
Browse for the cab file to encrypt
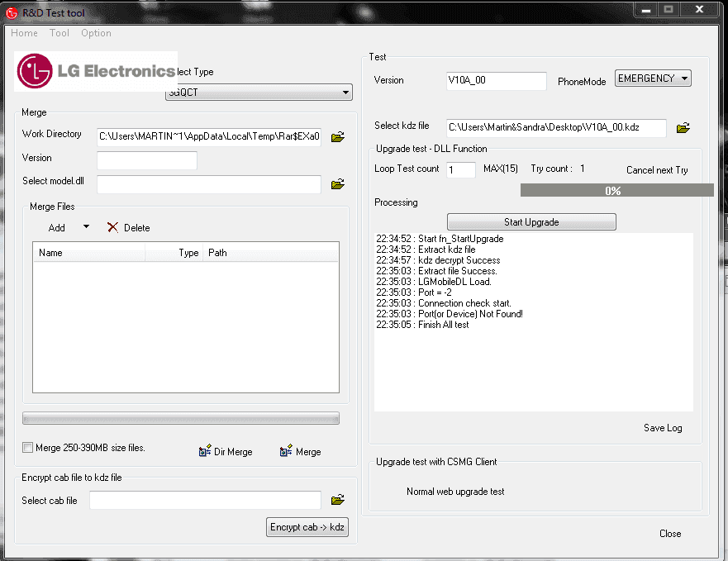tap(337, 500)
